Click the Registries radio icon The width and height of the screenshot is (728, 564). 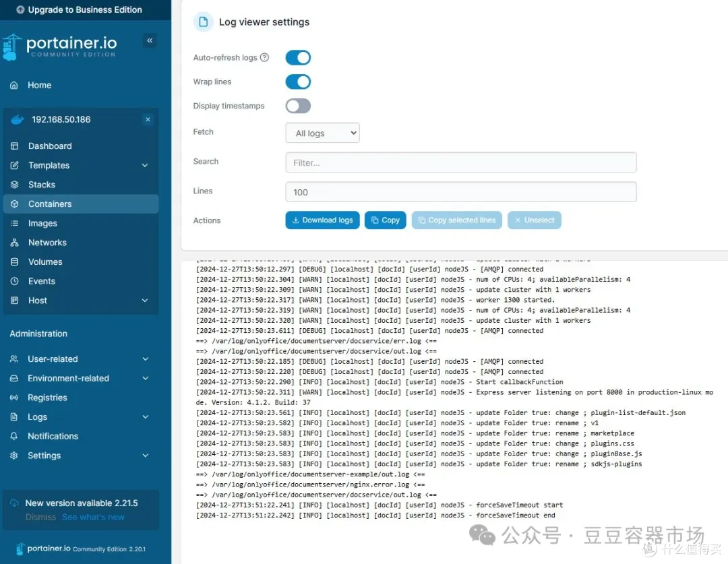[14, 398]
